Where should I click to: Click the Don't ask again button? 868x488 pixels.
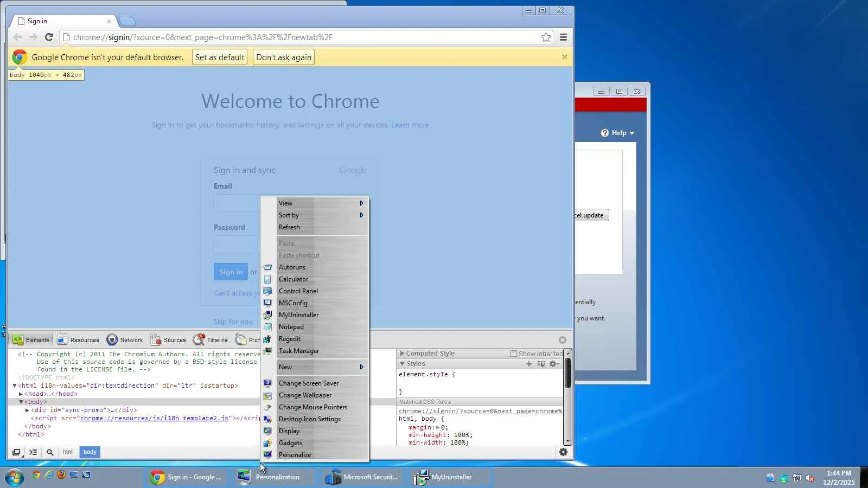click(x=284, y=57)
